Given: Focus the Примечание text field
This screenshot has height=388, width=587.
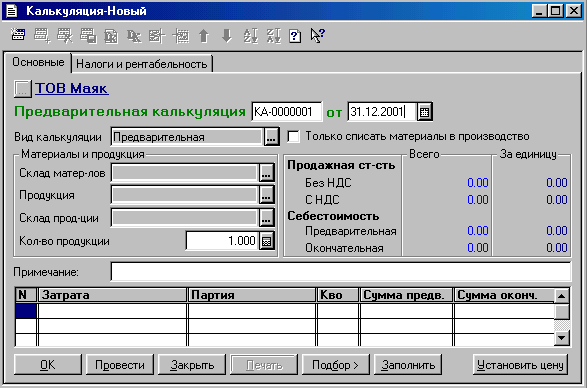Looking at the screenshot, I should [x=341, y=272].
